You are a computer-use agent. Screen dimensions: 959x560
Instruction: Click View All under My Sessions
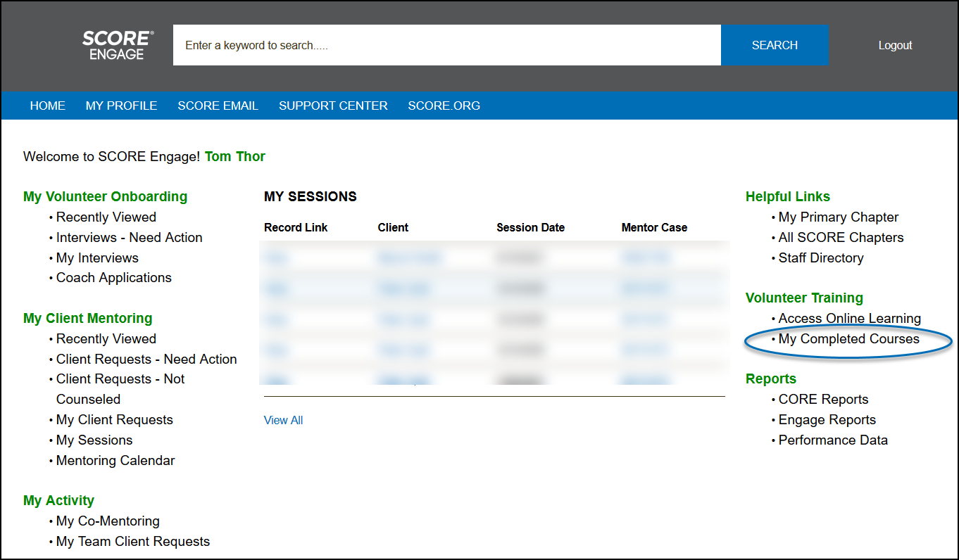pyautogui.click(x=283, y=420)
